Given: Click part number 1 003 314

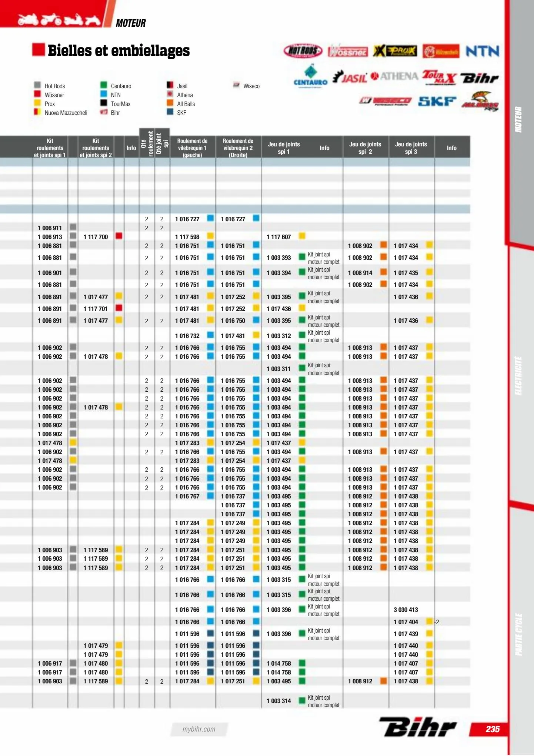Looking at the screenshot, I should pyautogui.click(x=279, y=701).
